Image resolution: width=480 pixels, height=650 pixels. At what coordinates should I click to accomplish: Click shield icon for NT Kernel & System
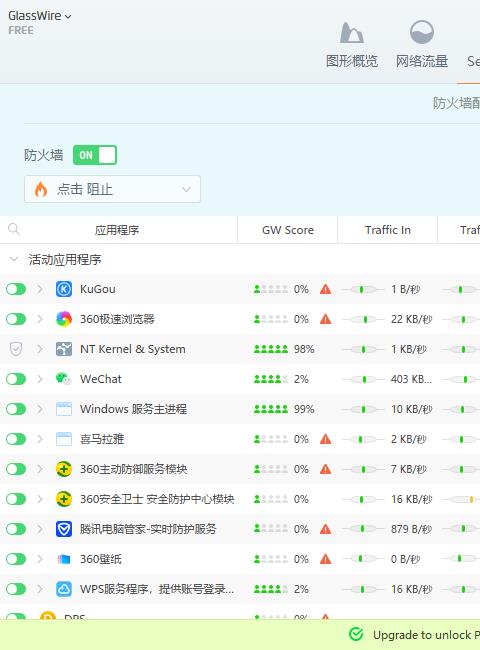tap(16, 349)
